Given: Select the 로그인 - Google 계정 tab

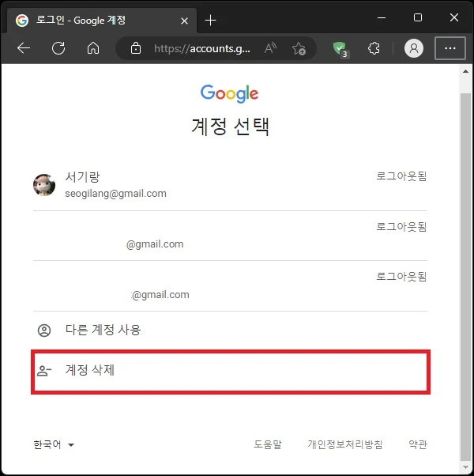Looking at the screenshot, I should (x=102, y=21).
